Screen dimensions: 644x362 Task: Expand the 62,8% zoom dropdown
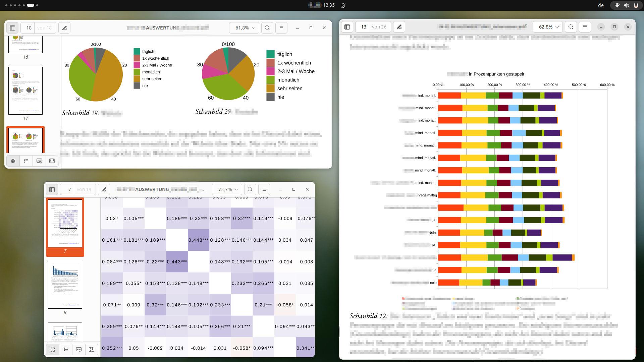548,27
